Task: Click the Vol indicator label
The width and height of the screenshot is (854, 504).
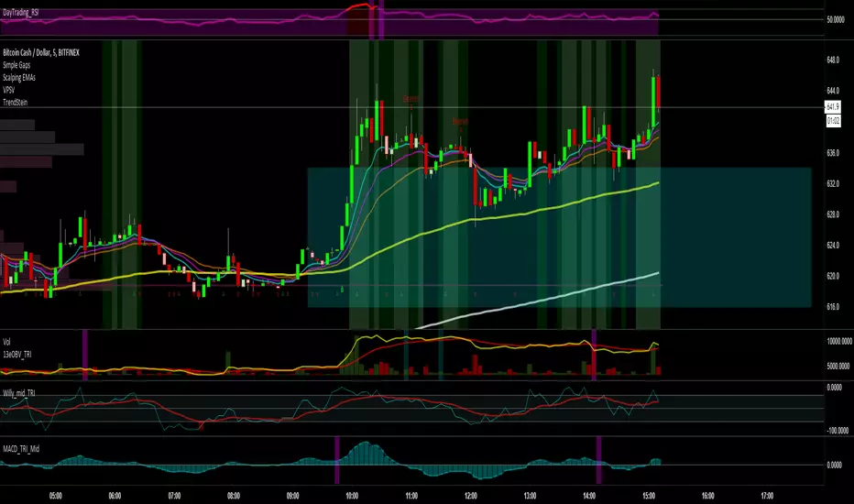Action: click(6, 342)
